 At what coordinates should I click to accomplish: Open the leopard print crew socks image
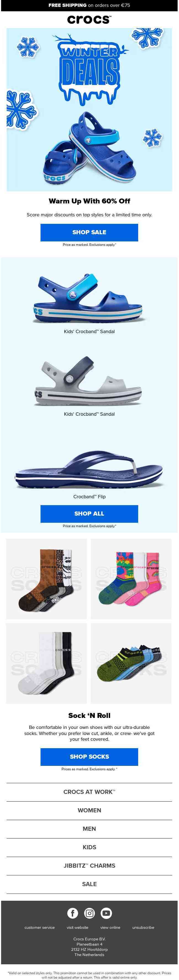click(46, 579)
